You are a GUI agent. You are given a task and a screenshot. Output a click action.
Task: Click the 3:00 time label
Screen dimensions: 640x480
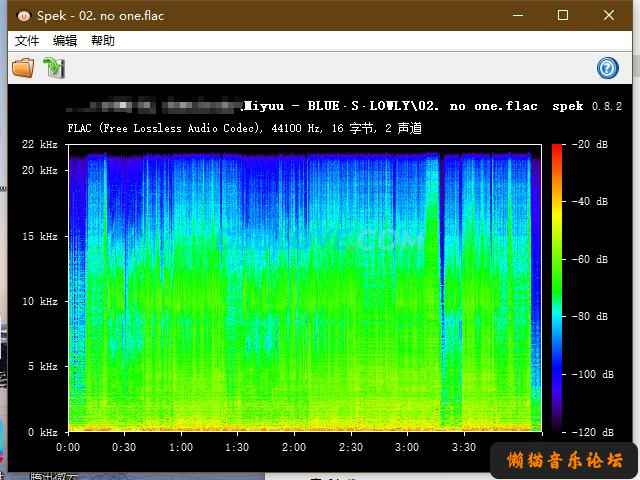coord(407,447)
